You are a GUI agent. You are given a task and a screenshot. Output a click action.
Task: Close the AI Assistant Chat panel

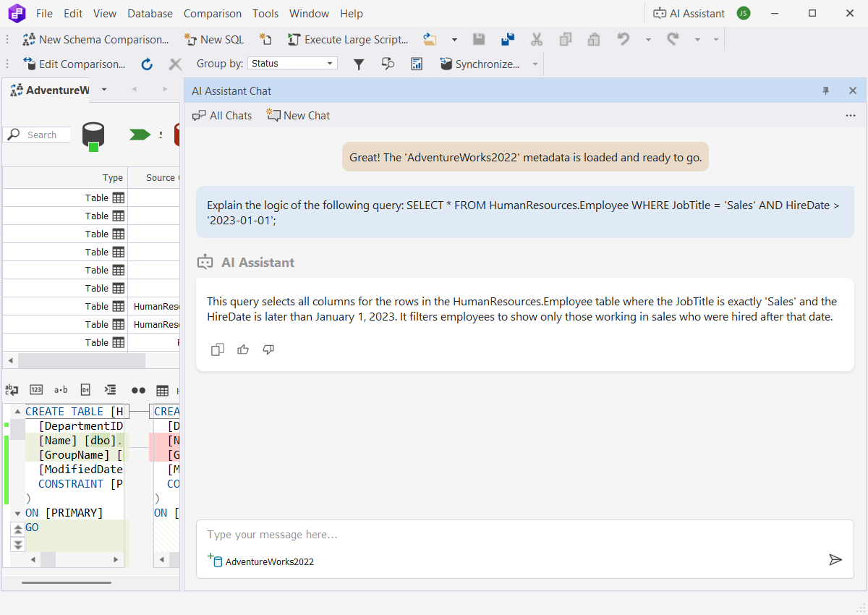[x=853, y=90]
